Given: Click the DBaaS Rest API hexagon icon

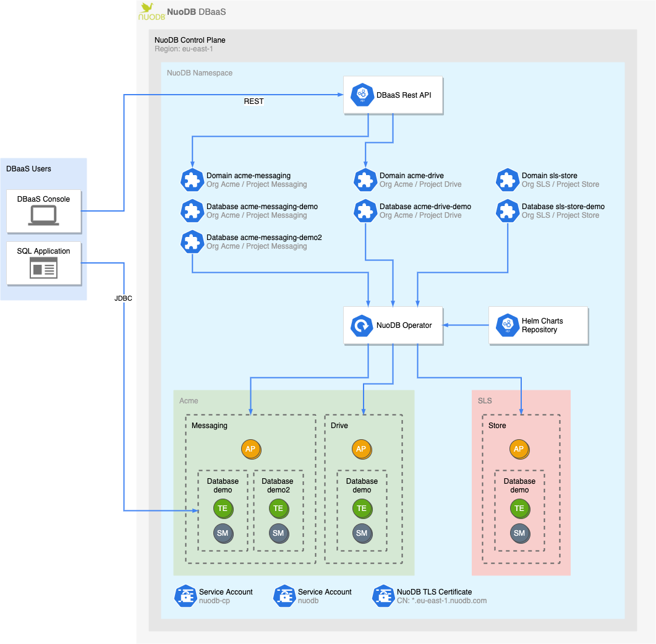Looking at the screenshot, I should (362, 95).
